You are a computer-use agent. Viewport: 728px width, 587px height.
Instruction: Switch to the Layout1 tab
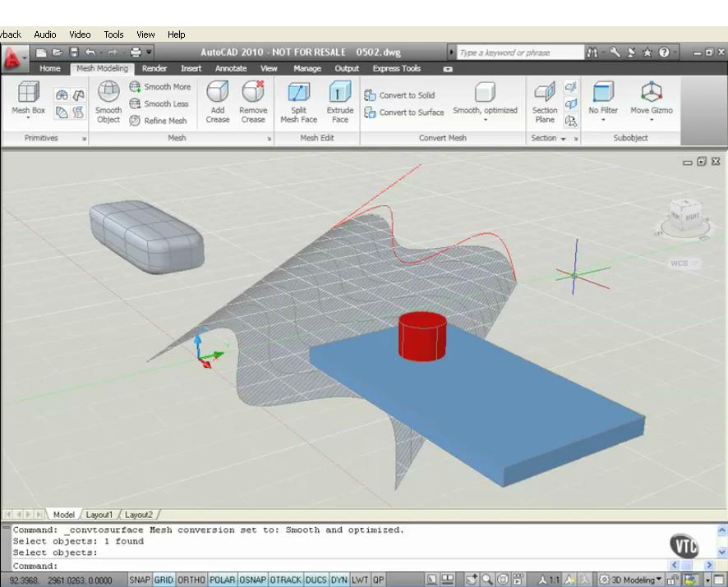click(x=99, y=515)
